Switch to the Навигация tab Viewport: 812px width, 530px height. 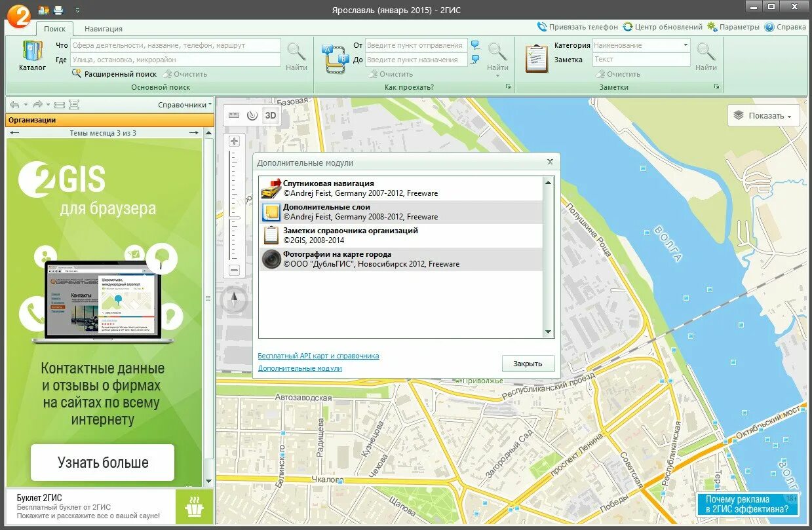104,29
